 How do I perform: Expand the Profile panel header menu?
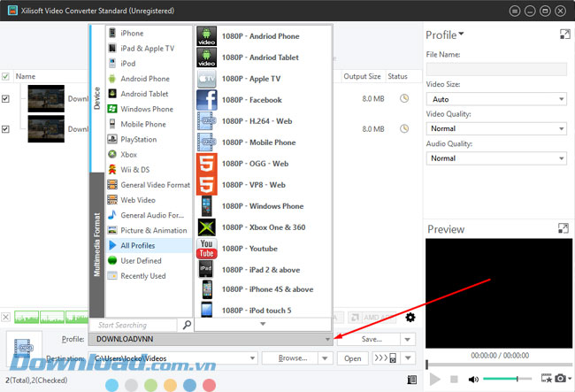tap(445, 35)
